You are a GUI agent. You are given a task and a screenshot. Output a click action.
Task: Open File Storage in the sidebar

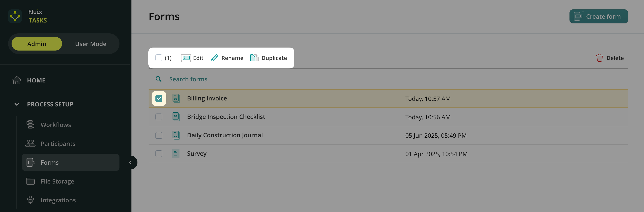point(57,181)
